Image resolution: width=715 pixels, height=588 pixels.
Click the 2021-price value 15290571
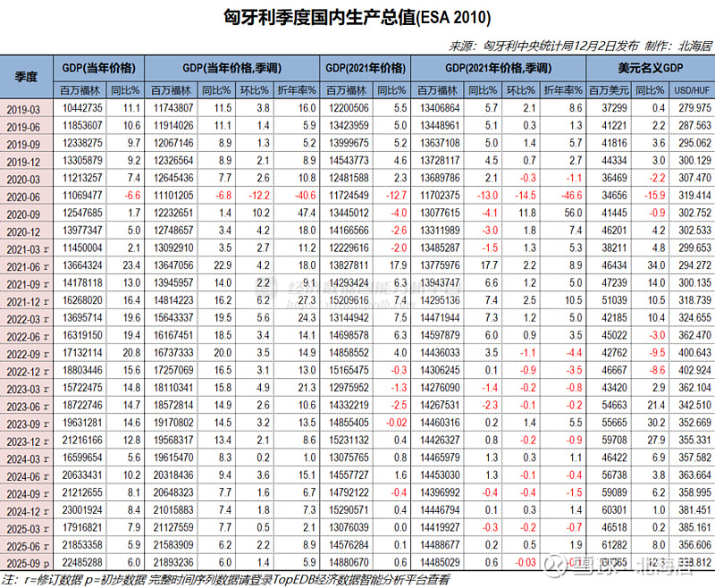[x=349, y=510]
